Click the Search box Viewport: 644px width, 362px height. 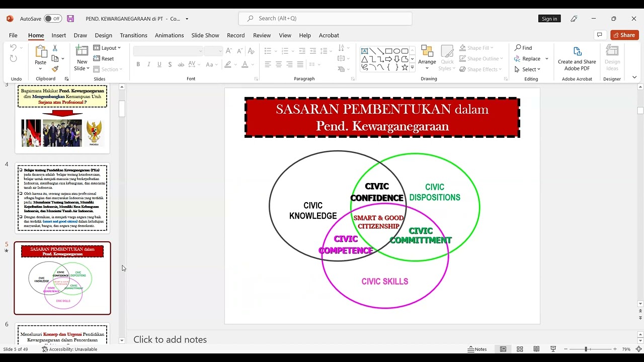click(325, 19)
